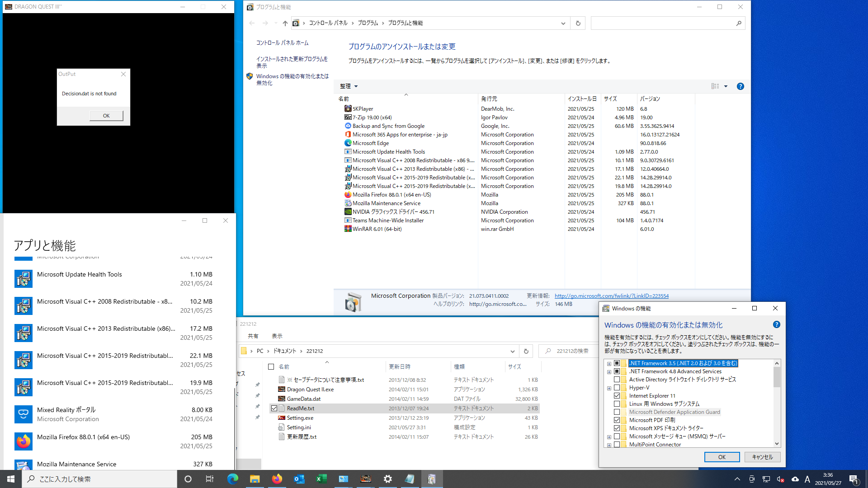Refresh the Control Panel address bar

tap(578, 23)
